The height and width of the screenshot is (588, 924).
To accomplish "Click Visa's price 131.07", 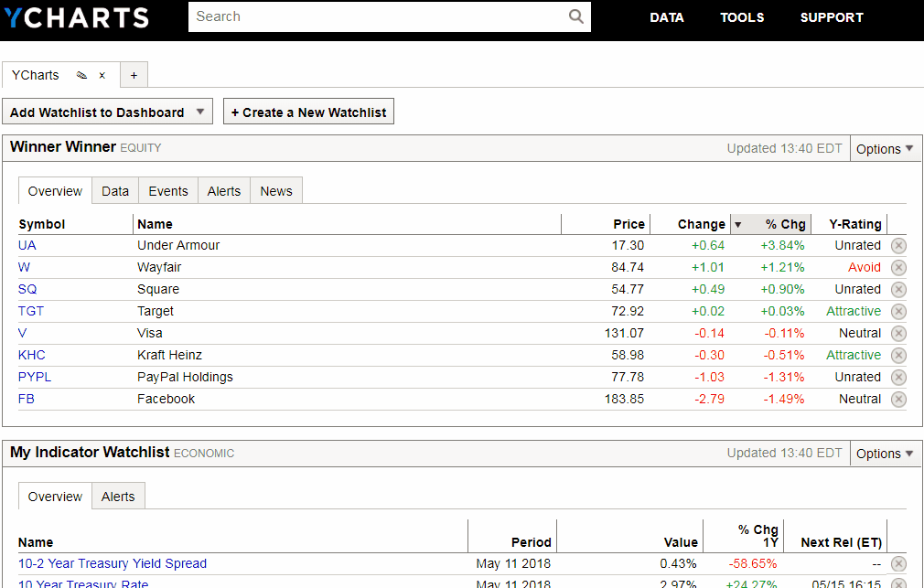I will click(624, 334).
